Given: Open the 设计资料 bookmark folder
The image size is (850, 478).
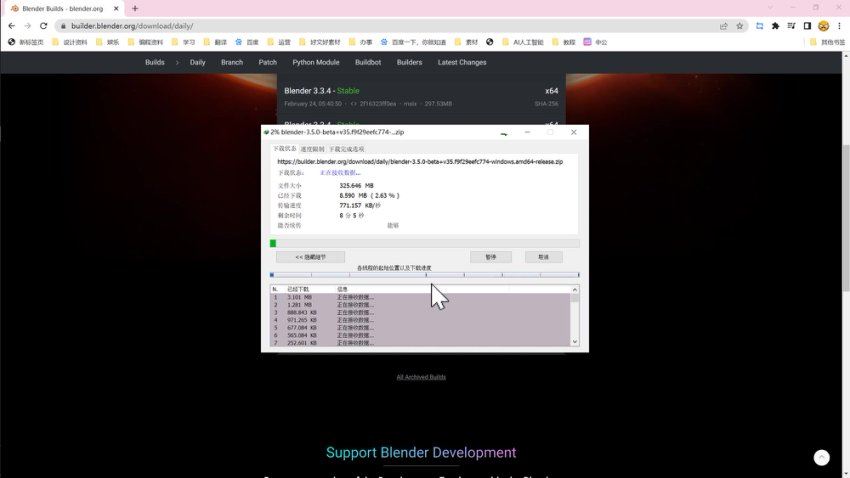Looking at the screenshot, I should click(69, 42).
